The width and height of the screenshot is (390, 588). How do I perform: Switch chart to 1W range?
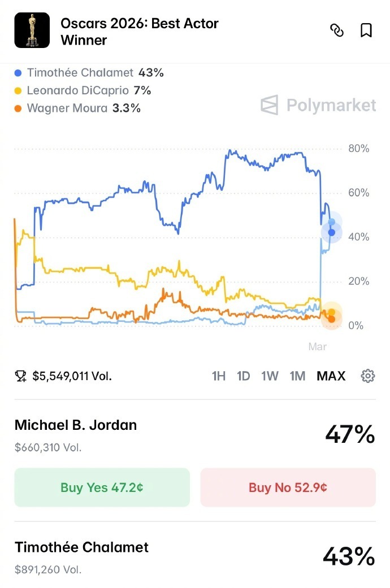[270, 376]
